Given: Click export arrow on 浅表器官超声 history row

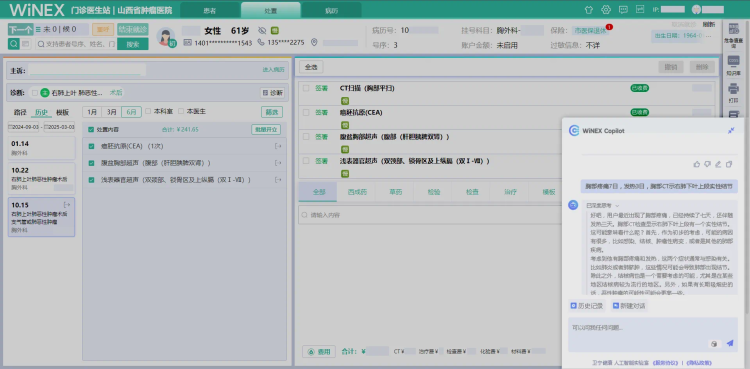Looking at the screenshot, I should point(278,180).
